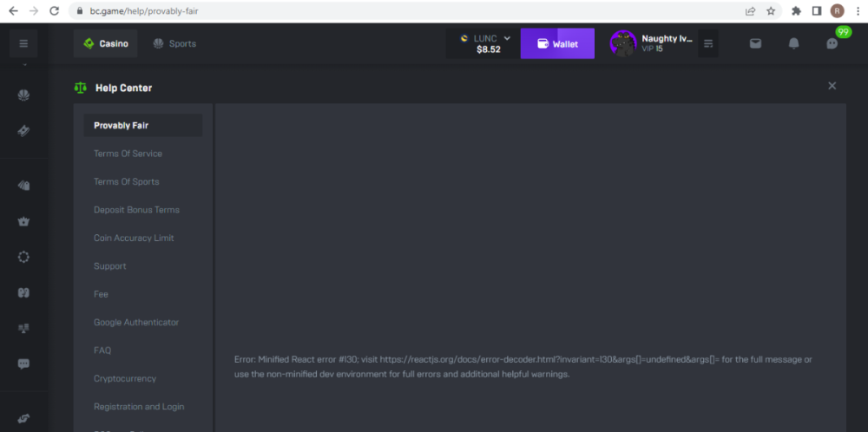Screen dimensions: 868x432
Task: Click the mail inbox icon
Action: pyautogui.click(x=755, y=43)
